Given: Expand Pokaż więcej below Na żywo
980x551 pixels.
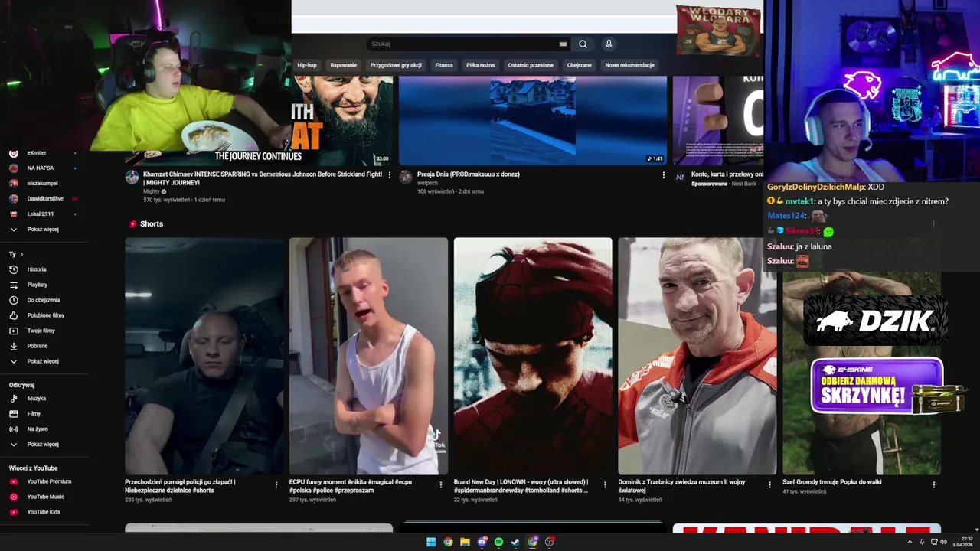Looking at the screenshot, I should (42, 445).
